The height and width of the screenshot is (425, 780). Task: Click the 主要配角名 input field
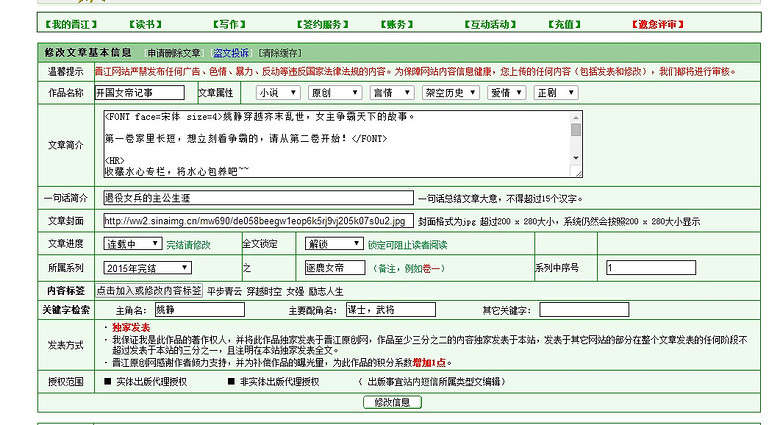(391, 310)
